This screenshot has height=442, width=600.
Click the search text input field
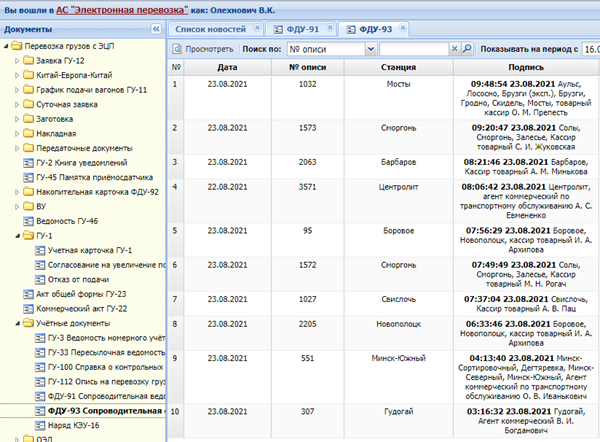(414, 49)
